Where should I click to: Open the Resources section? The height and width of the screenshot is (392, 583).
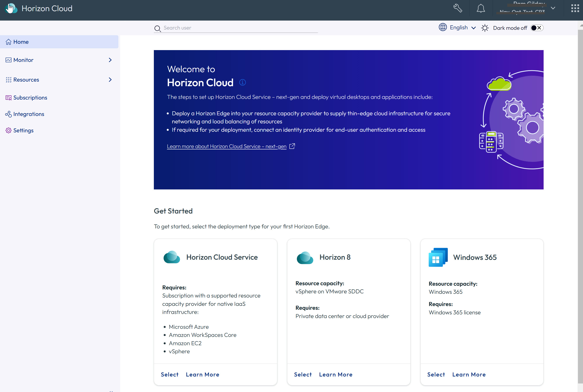59,79
